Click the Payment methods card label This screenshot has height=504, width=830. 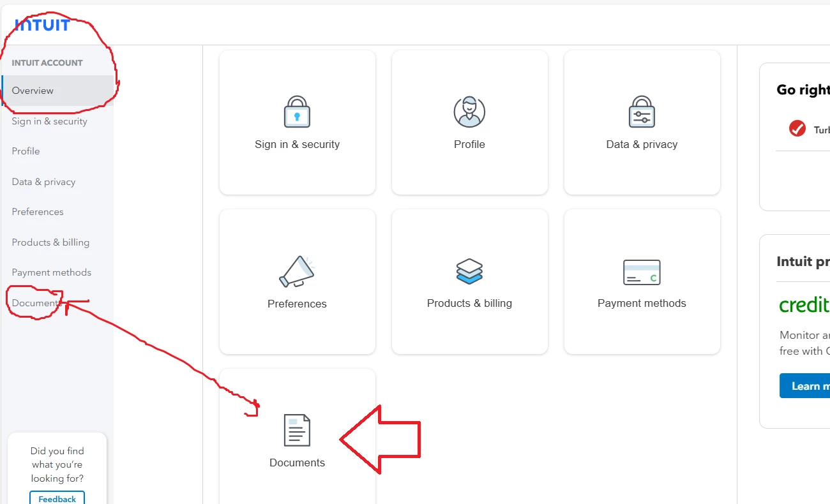pyautogui.click(x=642, y=303)
